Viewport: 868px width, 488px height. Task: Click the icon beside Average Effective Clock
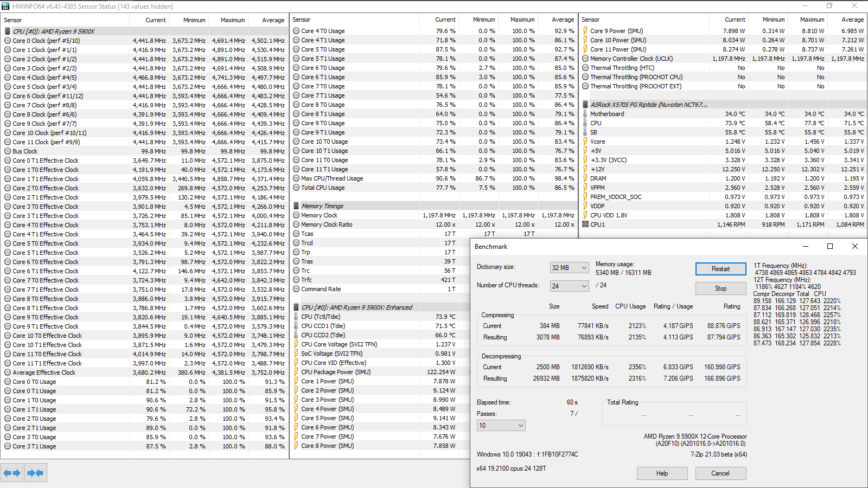(x=8, y=373)
